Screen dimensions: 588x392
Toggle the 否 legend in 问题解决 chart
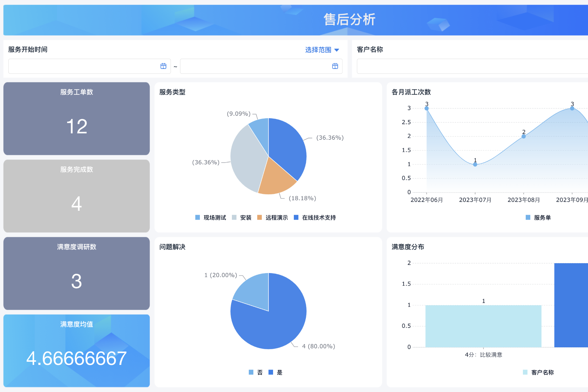251,372
